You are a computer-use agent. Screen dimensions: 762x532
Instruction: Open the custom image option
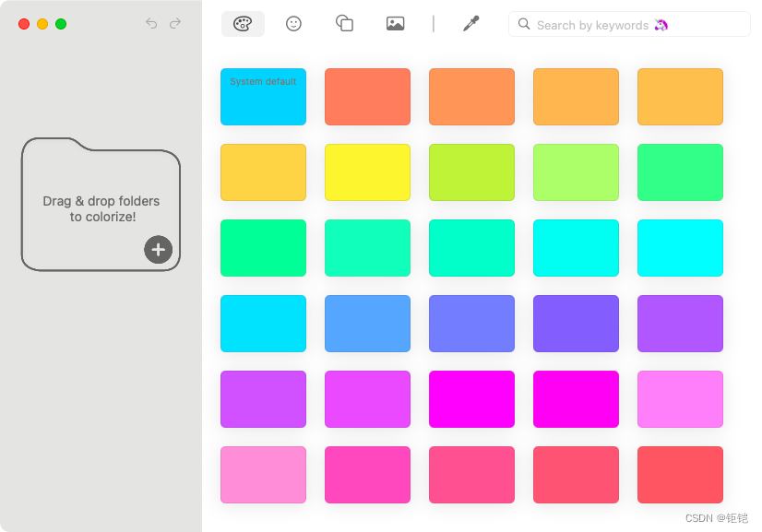pyautogui.click(x=395, y=24)
